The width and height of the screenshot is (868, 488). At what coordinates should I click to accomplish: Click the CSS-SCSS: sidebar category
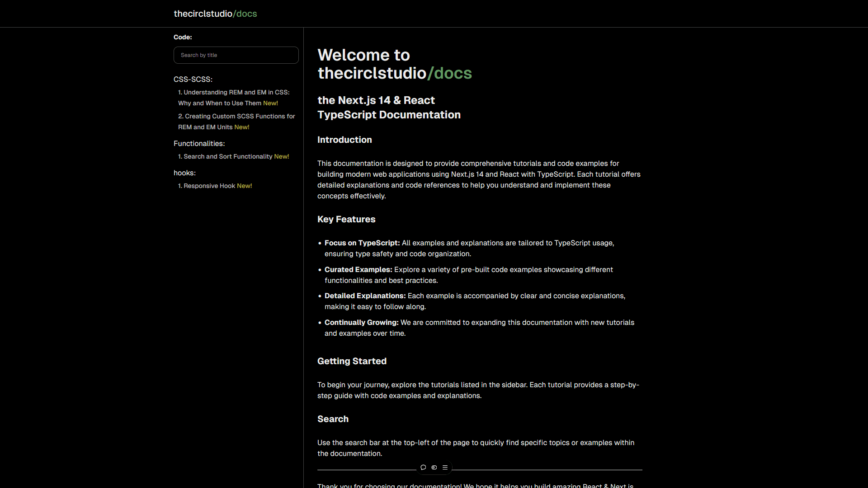(193, 79)
